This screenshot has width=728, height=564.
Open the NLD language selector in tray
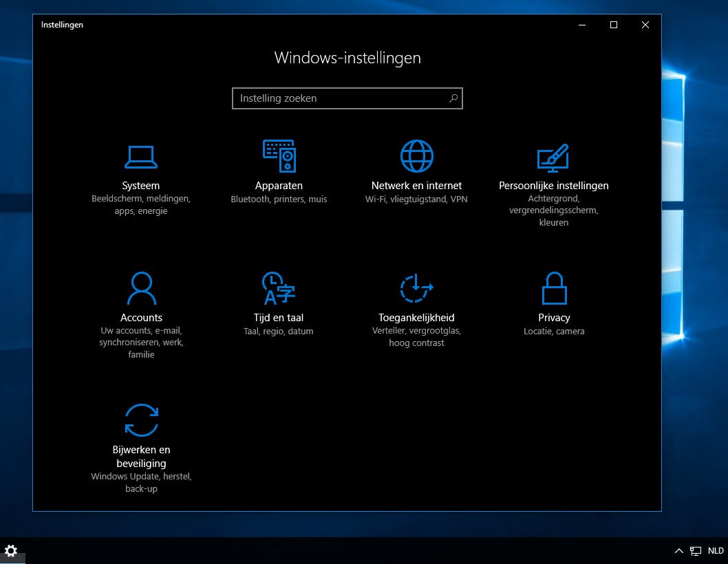pyautogui.click(x=716, y=551)
